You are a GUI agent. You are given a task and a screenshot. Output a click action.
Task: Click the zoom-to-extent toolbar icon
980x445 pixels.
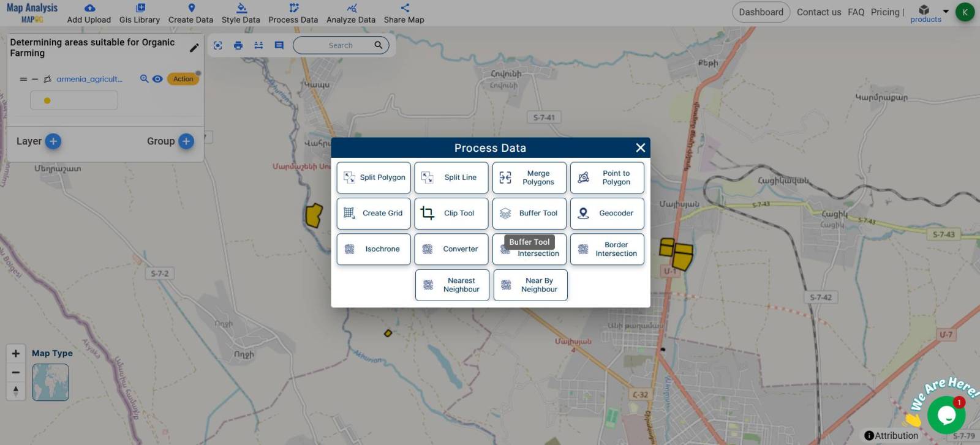[218, 45]
